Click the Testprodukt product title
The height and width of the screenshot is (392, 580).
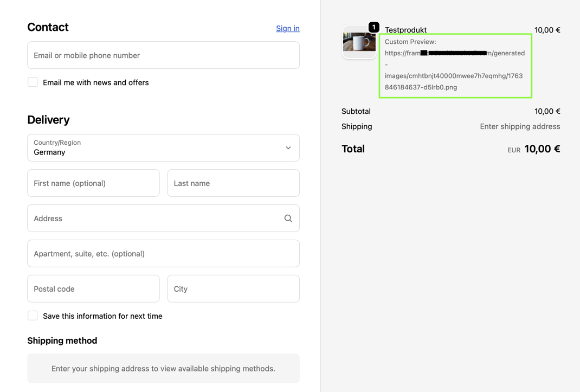click(x=405, y=30)
